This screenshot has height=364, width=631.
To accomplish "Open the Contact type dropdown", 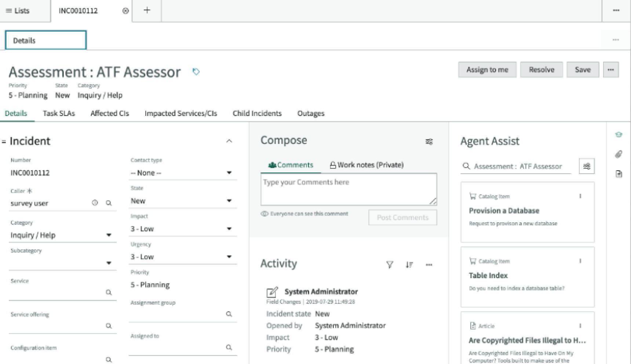I will [x=229, y=172].
